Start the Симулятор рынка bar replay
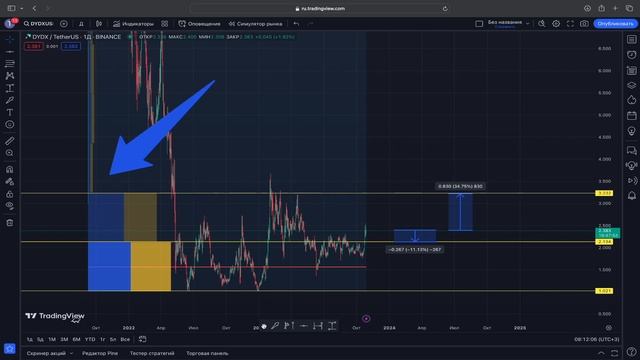Image resolution: width=640 pixels, height=360 pixels. 256,24
